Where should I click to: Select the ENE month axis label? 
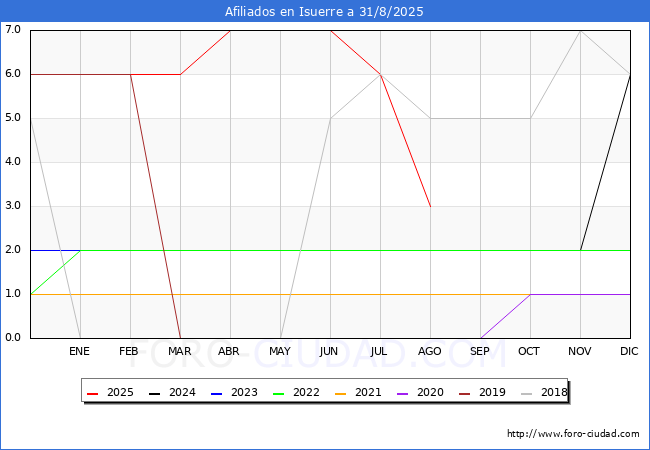click(x=79, y=351)
